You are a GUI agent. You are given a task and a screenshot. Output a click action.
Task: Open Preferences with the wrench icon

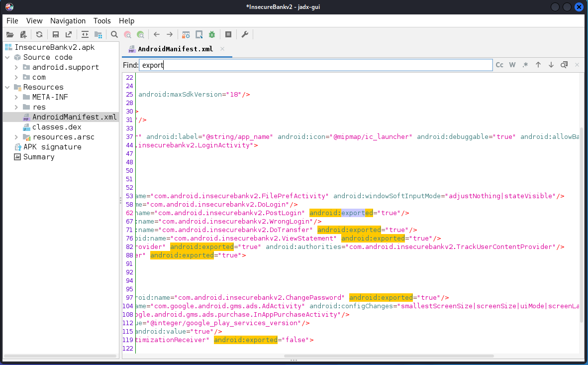[245, 34]
